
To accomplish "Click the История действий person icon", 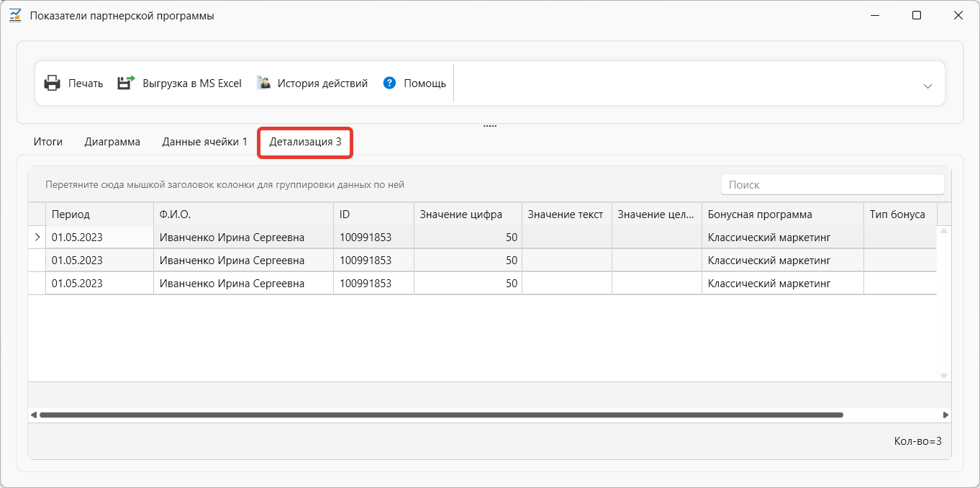I will (x=263, y=83).
